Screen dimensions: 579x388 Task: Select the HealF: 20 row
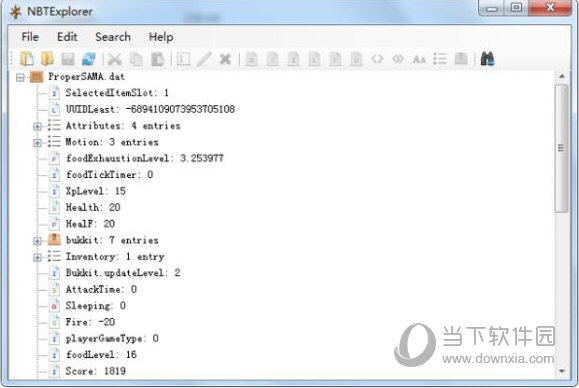[x=90, y=224]
